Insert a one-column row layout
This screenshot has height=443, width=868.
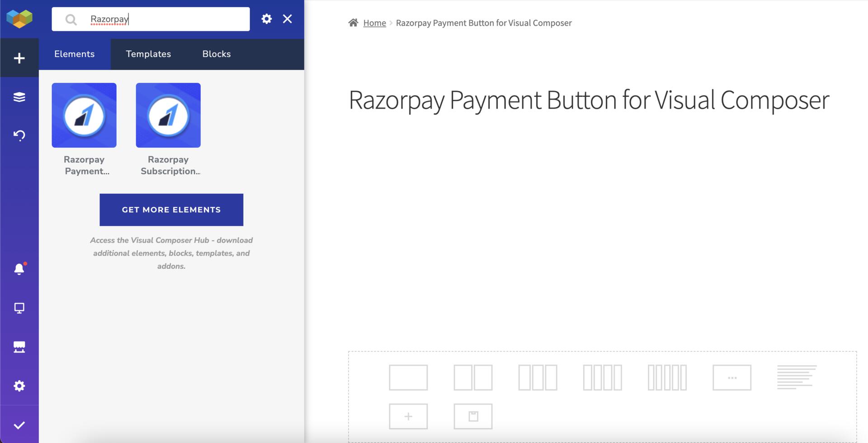click(x=408, y=377)
